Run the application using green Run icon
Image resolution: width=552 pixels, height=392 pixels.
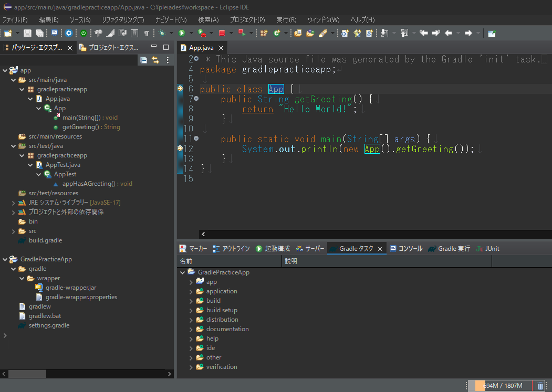coord(182,33)
